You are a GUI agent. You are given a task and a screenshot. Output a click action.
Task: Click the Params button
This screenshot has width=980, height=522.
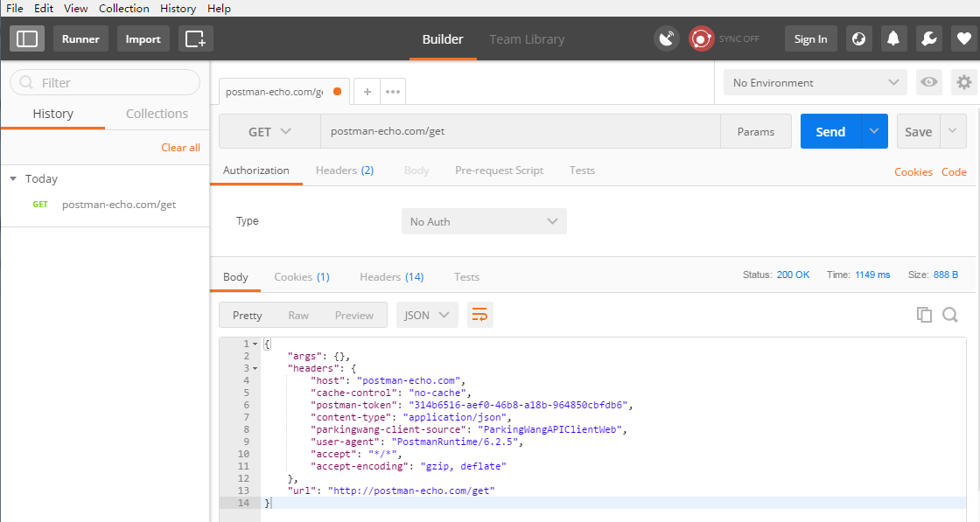[x=756, y=132]
